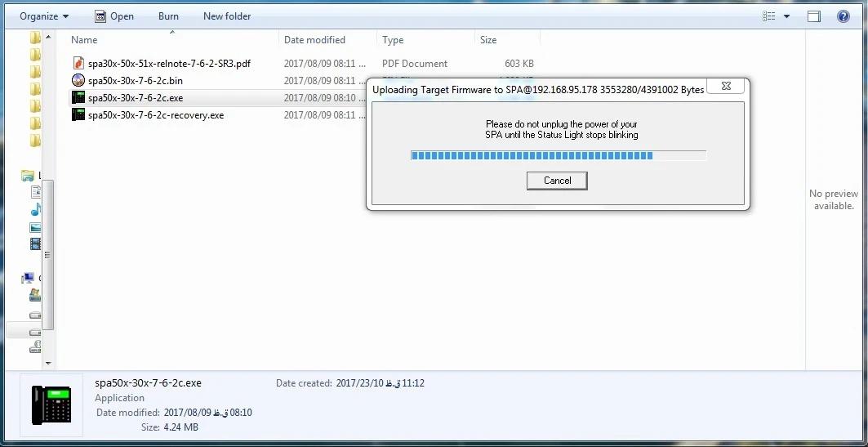868x447 pixels.
Task: Click the PDF icon of spa30x-50x-51x-relnote file
Action: tap(78, 63)
